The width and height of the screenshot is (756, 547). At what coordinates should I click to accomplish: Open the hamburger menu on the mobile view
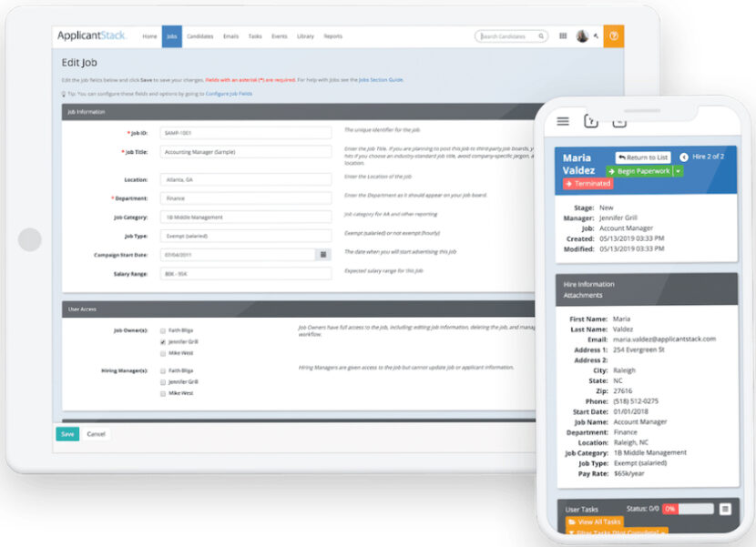click(x=561, y=119)
